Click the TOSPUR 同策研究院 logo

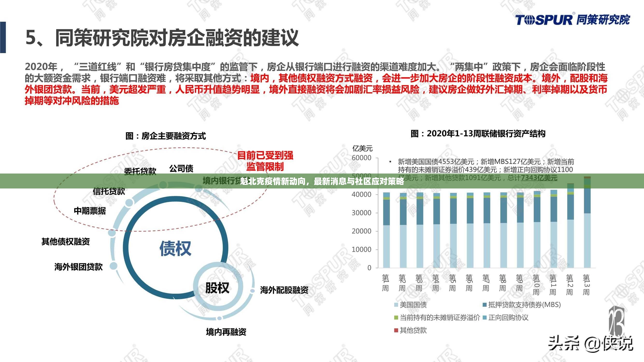click(572, 20)
